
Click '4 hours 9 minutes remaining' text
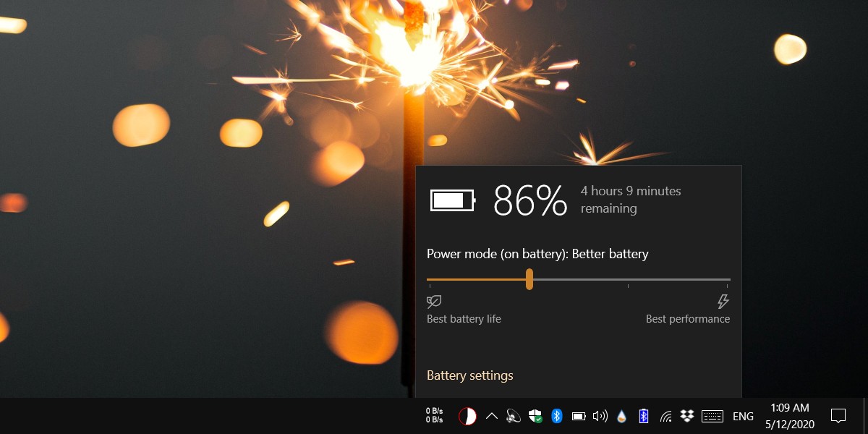(631, 200)
